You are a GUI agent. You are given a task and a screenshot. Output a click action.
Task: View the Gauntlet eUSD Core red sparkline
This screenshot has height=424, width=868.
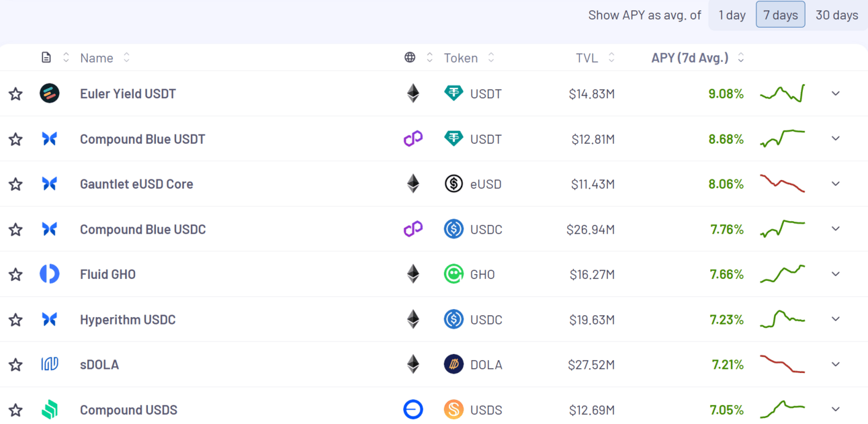click(x=783, y=183)
